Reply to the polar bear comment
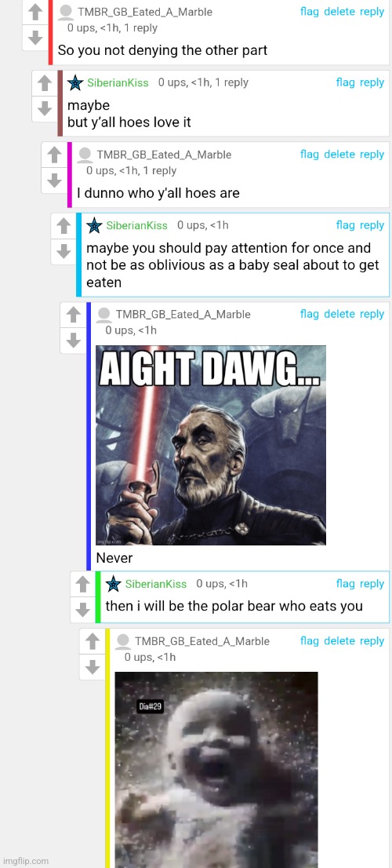Image resolution: width=392 pixels, height=868 pixels. coord(372,584)
